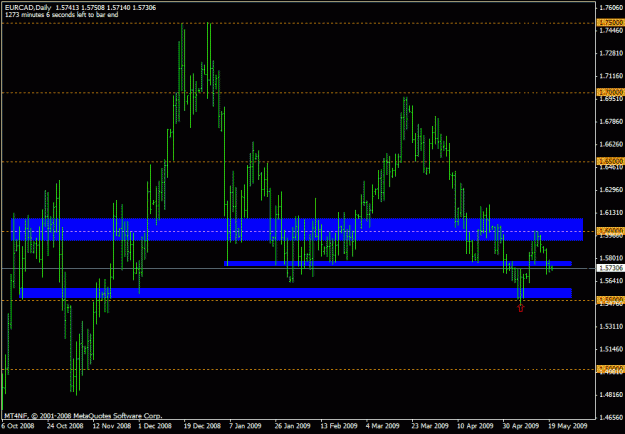This screenshot has height=434, width=625.
Task: Select the lower blue zone above 1.55000
Action: pyautogui.click(x=295, y=293)
